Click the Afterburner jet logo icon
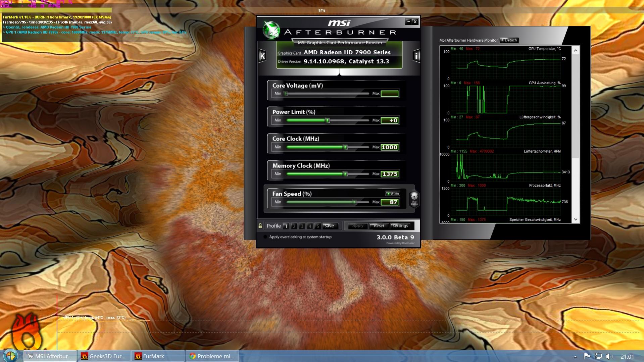This screenshot has width=644, height=362. click(271, 30)
